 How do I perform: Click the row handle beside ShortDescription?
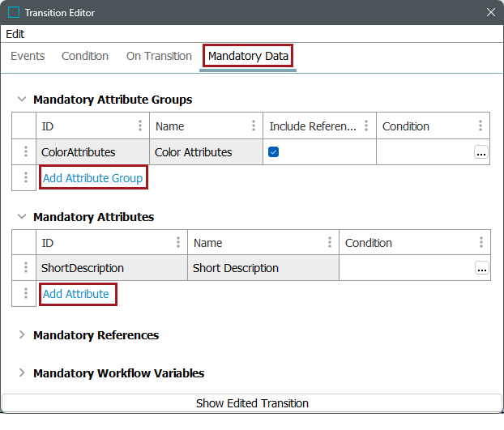click(25, 269)
